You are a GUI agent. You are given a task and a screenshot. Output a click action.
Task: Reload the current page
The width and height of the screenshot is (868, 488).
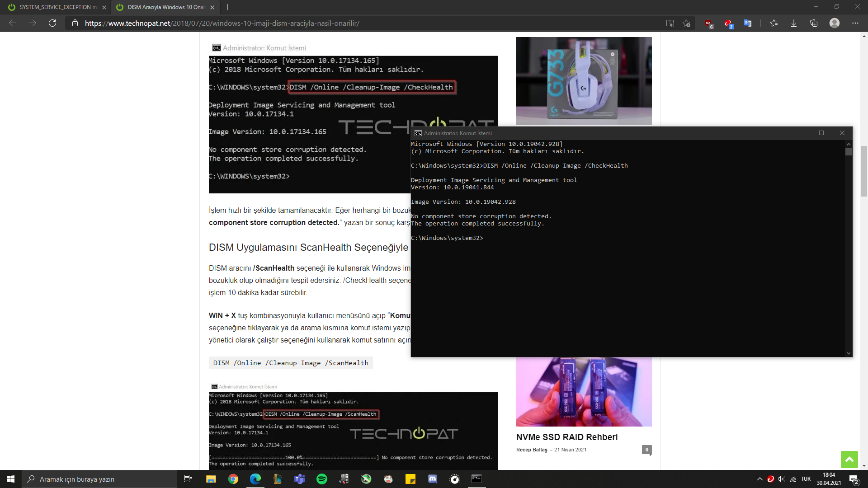52,23
